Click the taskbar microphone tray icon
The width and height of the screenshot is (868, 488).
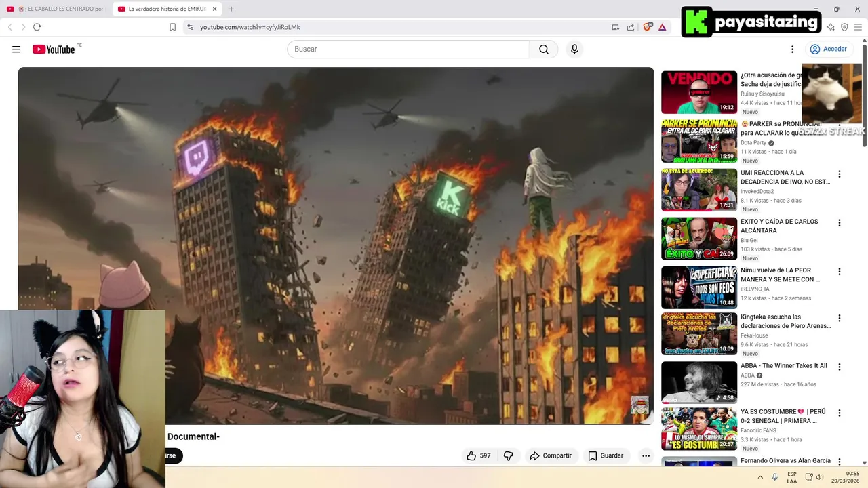tap(775, 477)
